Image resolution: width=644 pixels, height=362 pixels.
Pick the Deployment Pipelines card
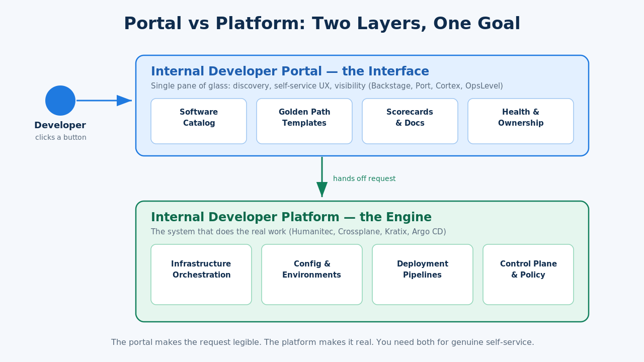click(x=423, y=275)
